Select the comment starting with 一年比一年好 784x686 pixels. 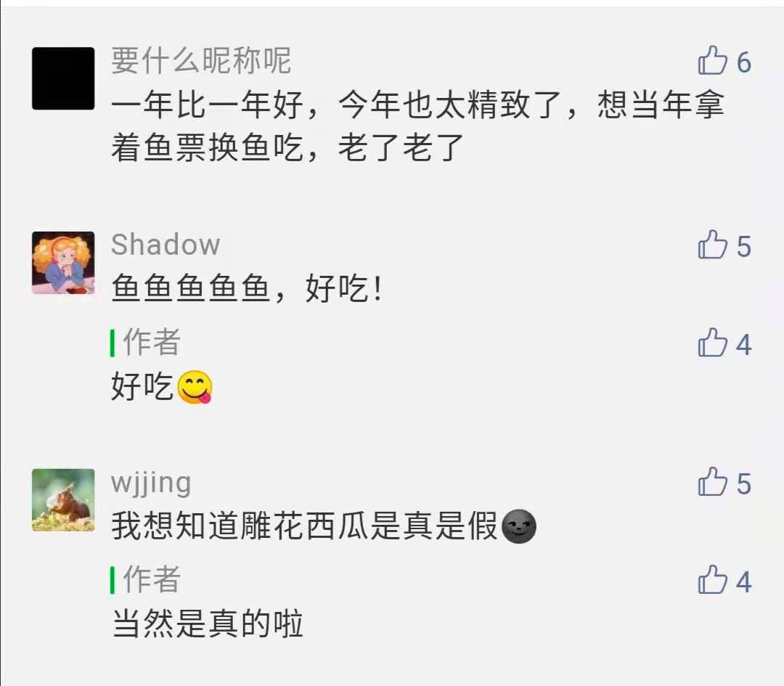[417, 126]
